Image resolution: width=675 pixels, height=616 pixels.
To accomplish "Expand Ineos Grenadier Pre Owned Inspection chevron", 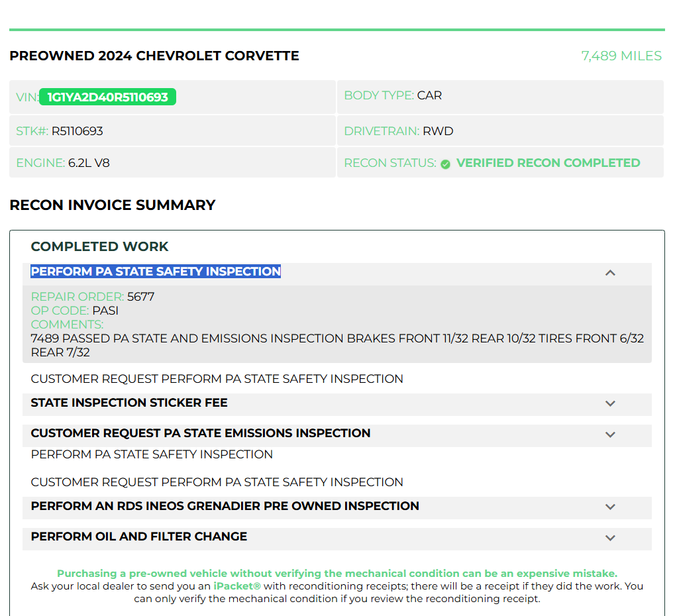I will point(610,507).
